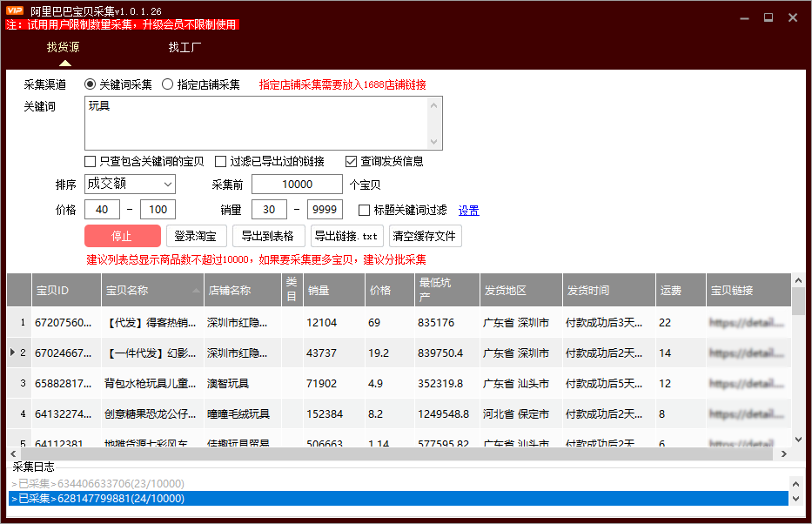
Task: Open the 成交额 sort dropdown
Action: [130, 184]
